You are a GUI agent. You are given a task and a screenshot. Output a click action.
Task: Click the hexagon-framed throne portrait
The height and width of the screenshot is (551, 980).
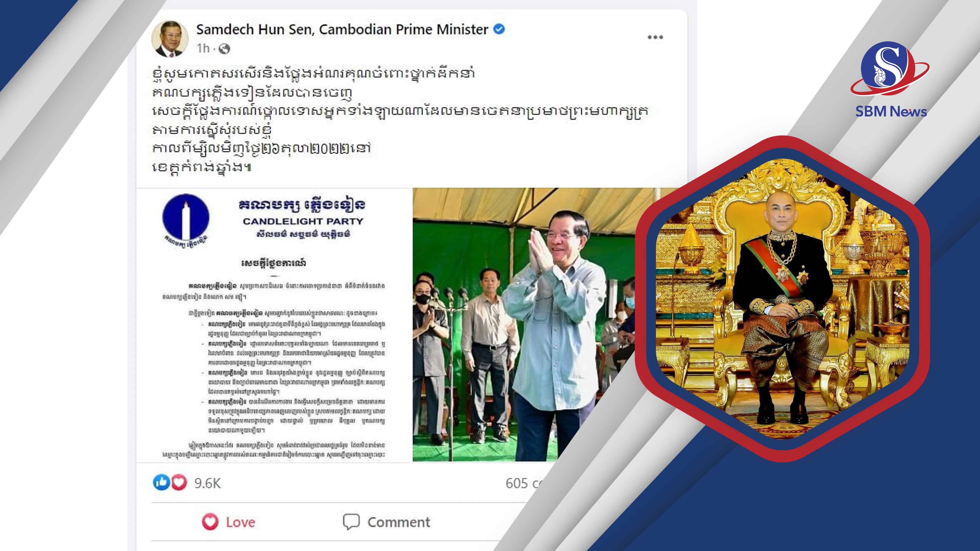tap(783, 299)
